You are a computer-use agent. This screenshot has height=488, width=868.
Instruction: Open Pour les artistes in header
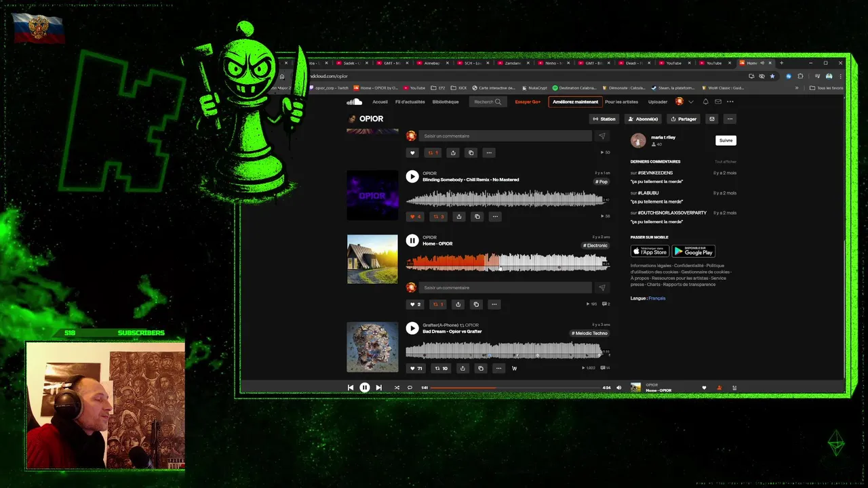click(x=621, y=102)
